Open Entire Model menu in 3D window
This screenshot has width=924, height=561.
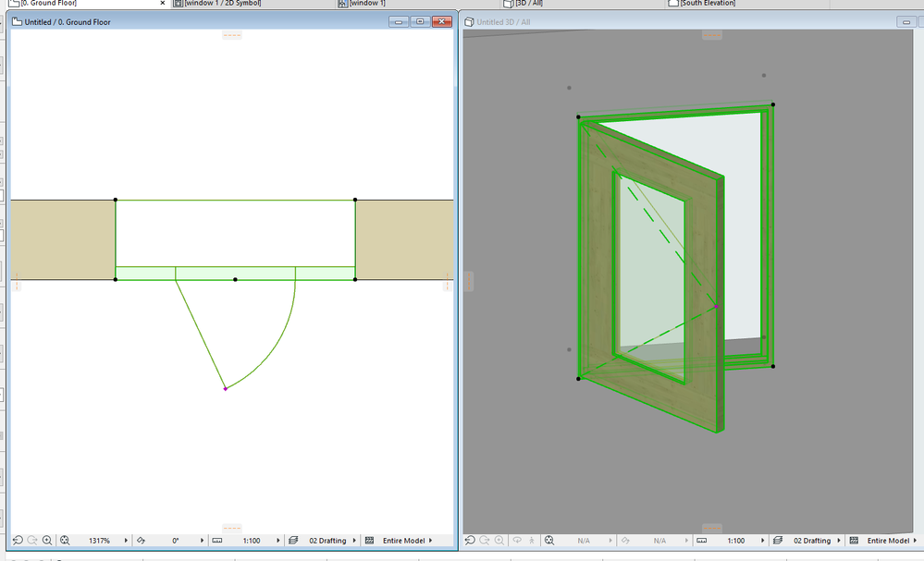915,541
